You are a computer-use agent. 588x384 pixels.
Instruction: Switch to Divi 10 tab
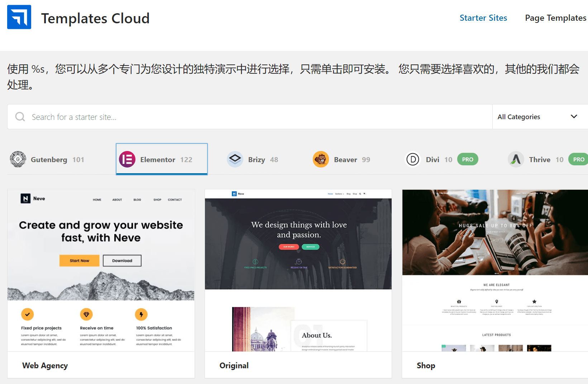point(442,160)
